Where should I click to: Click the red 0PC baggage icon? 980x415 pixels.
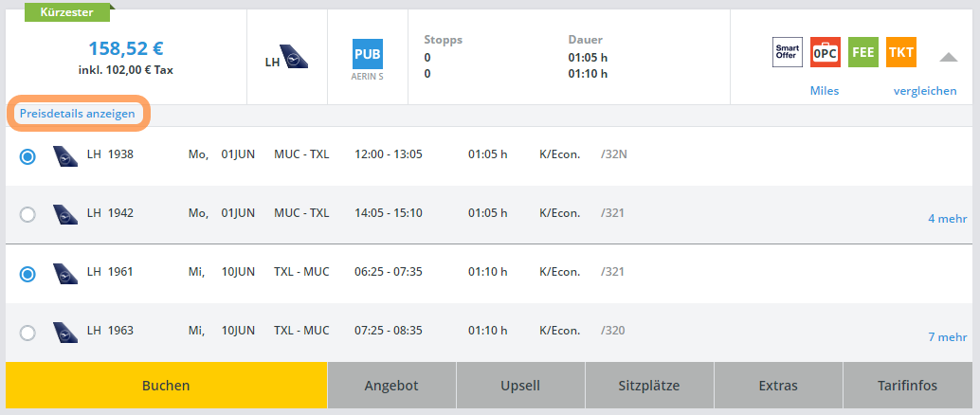click(826, 53)
